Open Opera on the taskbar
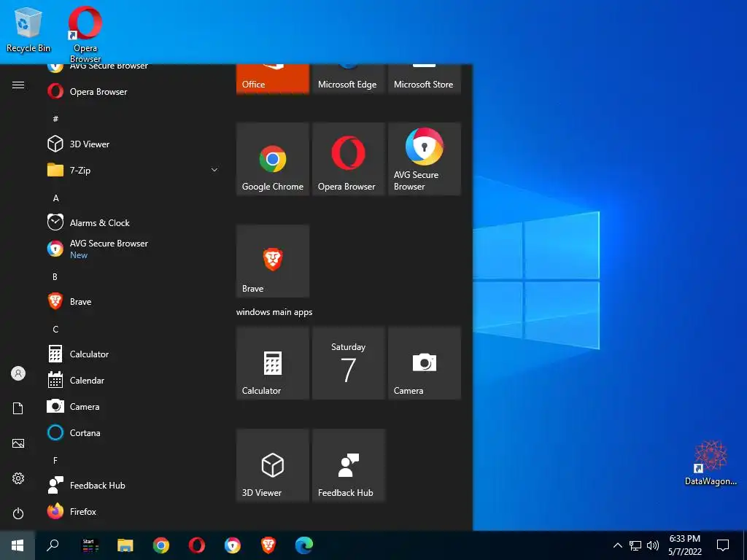 [197, 545]
